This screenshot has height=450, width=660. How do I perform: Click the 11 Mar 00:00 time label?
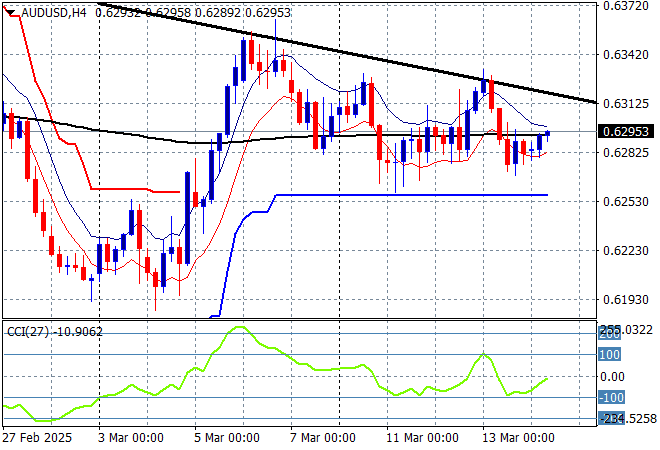click(422, 438)
